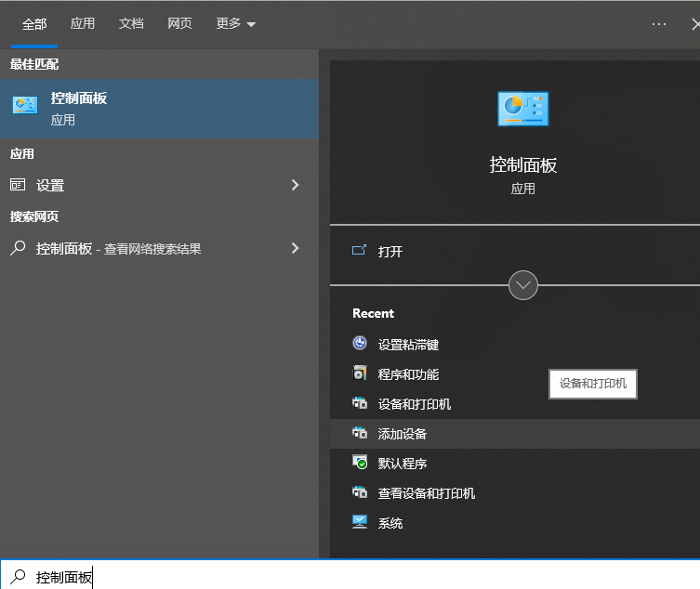
Task: Expand the web search result chevron
Action: 296,248
